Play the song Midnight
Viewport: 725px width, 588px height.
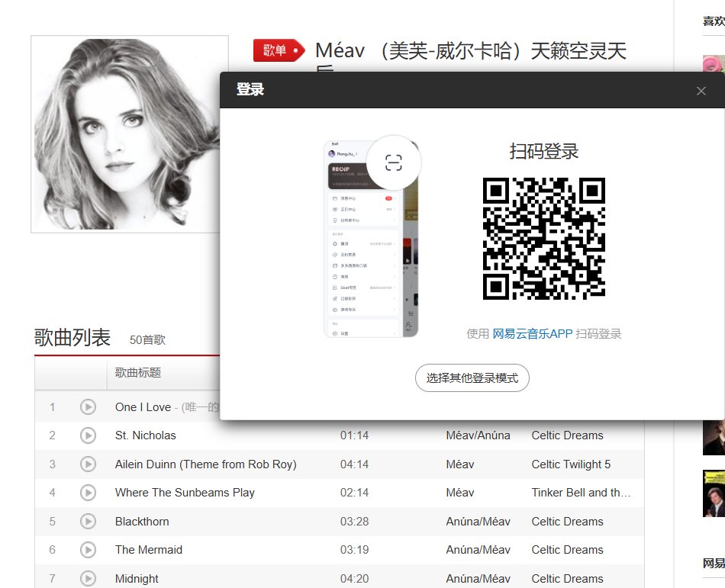click(x=88, y=579)
